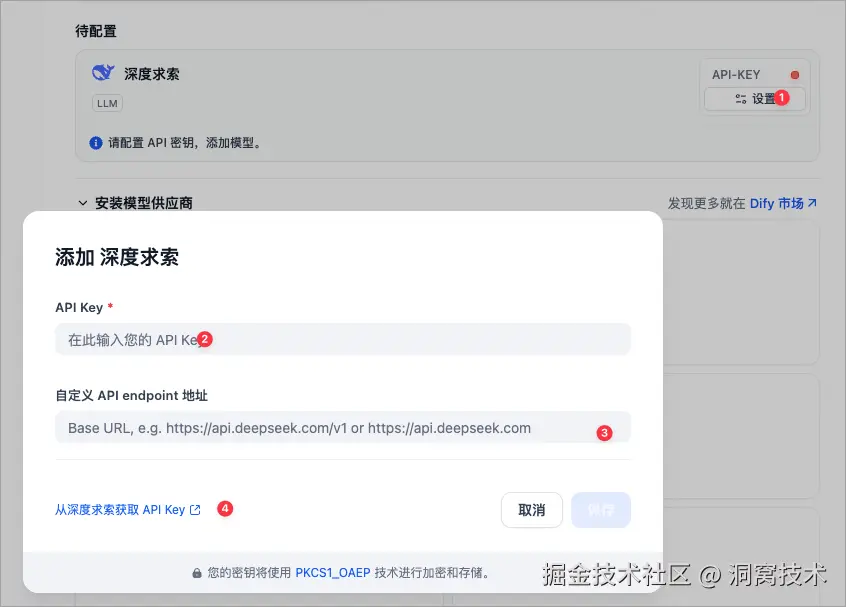Click the arrow icon after Dify 市场
This screenshot has width=846, height=607.
812,203
